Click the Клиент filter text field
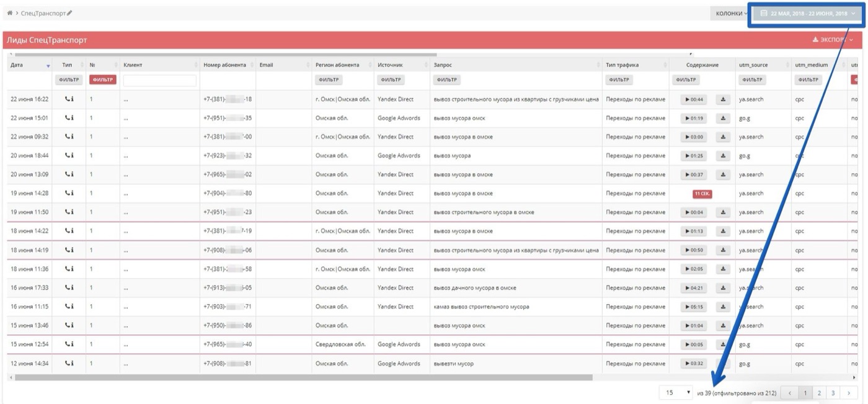Viewport: 868px width, 404px height. 159,80
